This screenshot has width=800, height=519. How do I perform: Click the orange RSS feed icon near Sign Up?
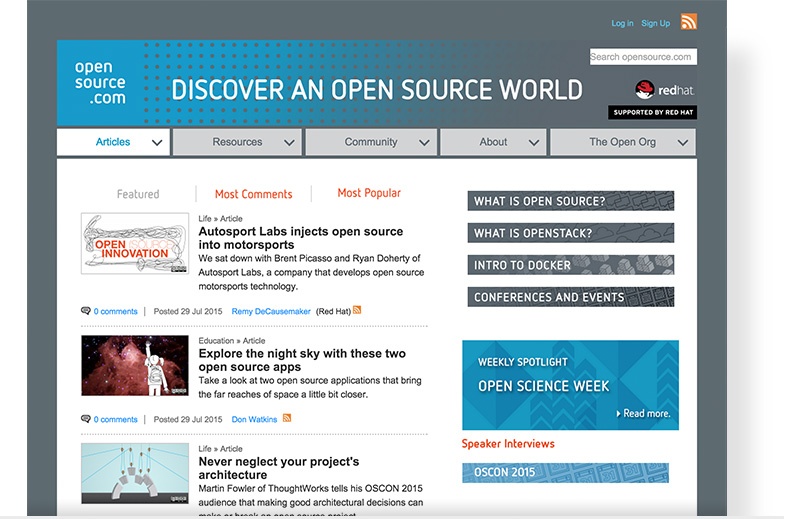tap(688, 22)
